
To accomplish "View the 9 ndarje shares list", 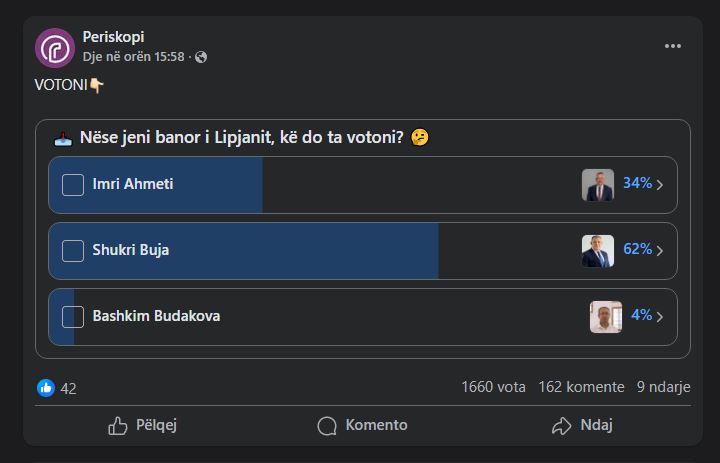I will tap(664, 387).
